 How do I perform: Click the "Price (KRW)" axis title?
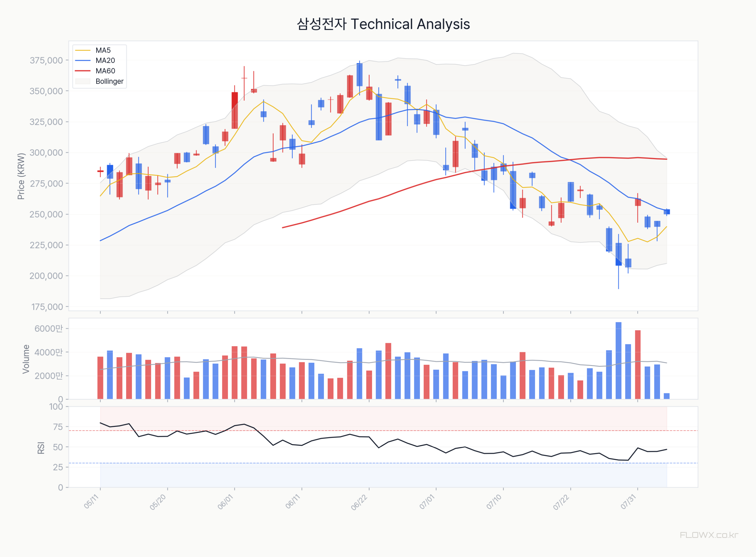(x=21, y=176)
